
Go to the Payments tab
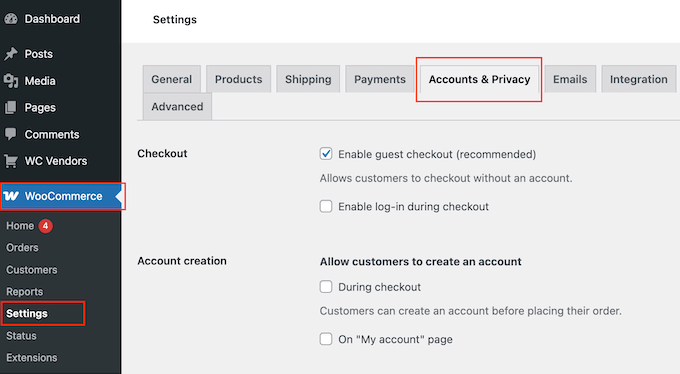coord(380,79)
